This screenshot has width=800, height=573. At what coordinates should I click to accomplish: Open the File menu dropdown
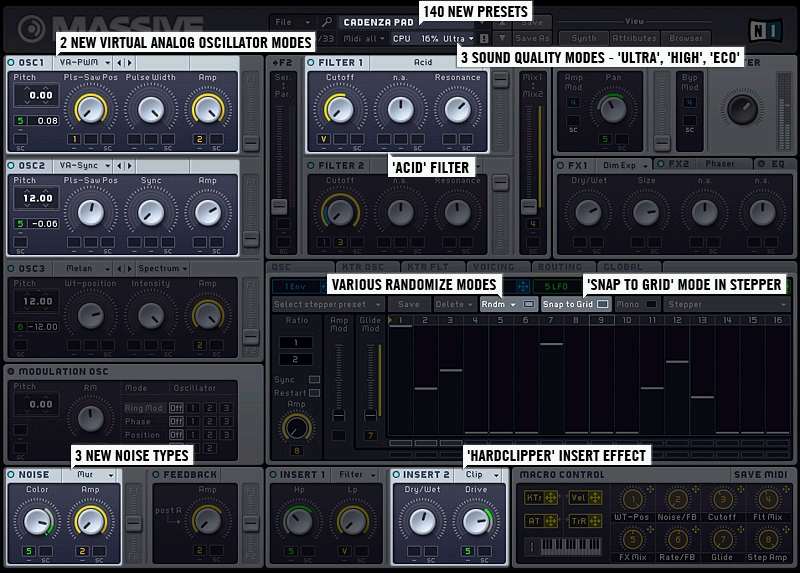[292, 22]
